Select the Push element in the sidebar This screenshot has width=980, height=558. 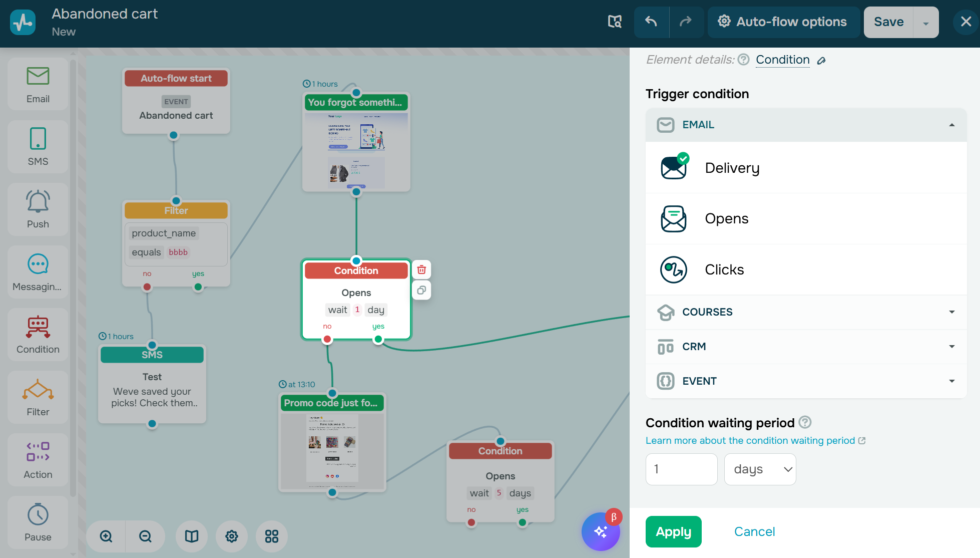(37, 209)
